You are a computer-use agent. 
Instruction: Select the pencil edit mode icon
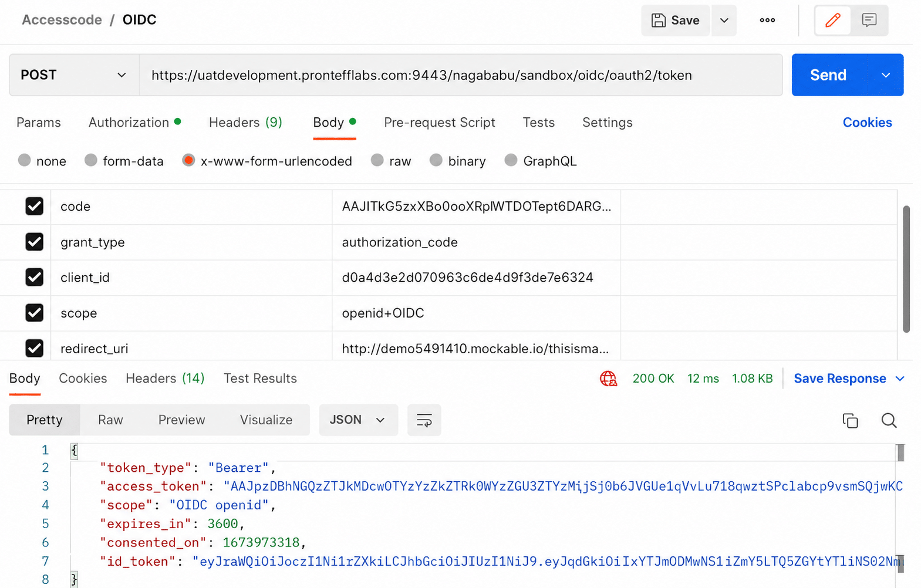[x=832, y=21]
